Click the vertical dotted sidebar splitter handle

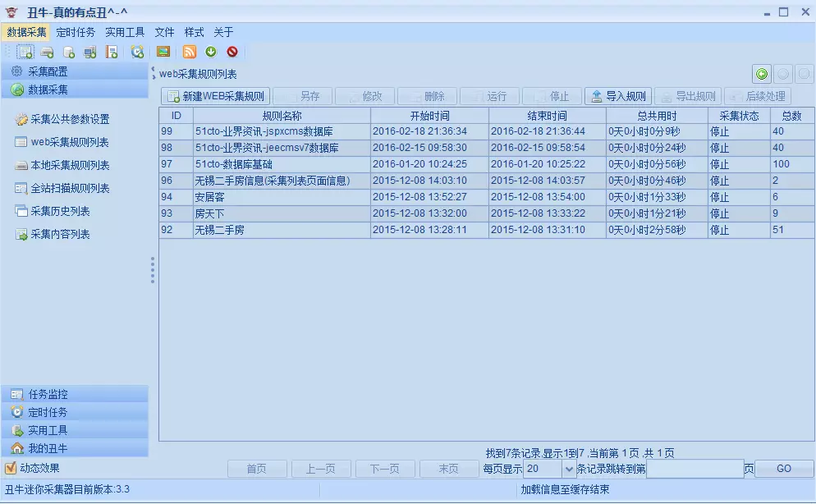(153, 270)
